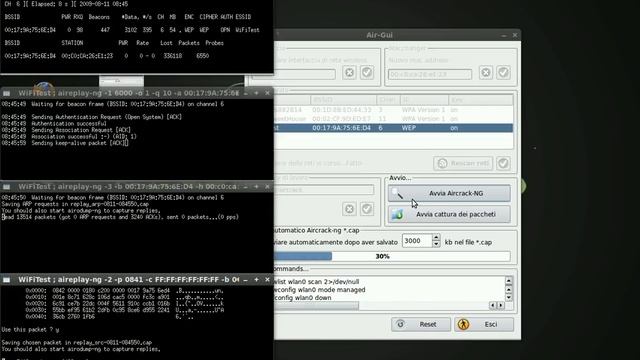Cancel wireless interface selection with X icon
Screen dimensions: 640x360
click(349, 73)
